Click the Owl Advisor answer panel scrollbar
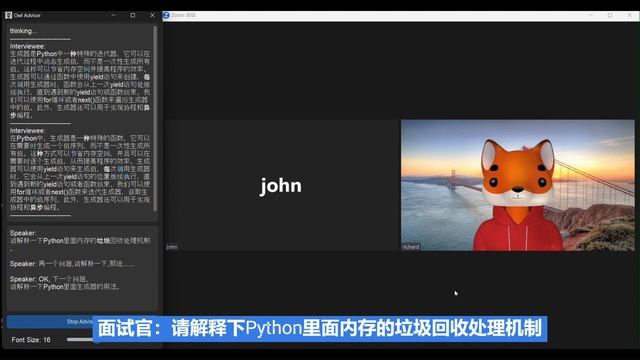Image resolution: width=640 pixels, height=360 pixels. tap(155, 118)
